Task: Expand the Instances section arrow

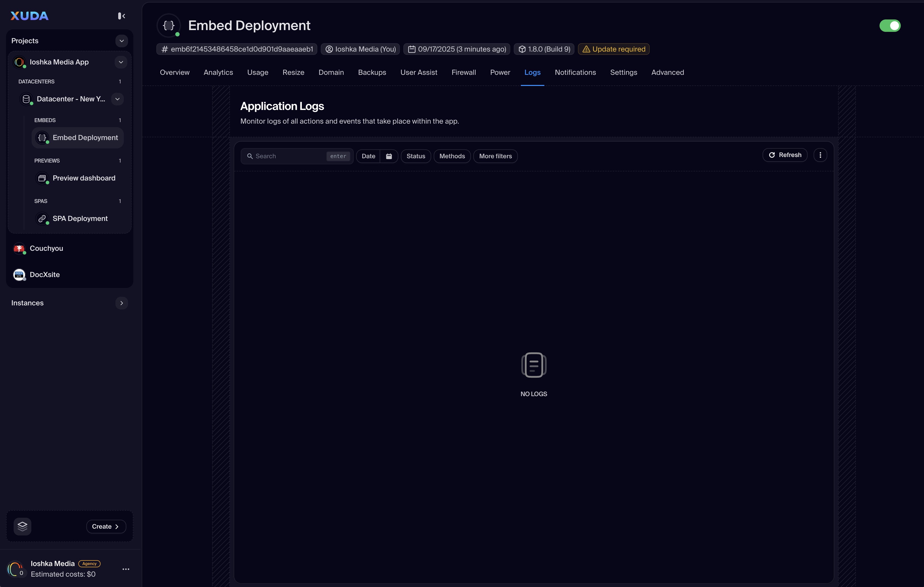Action: [121, 303]
